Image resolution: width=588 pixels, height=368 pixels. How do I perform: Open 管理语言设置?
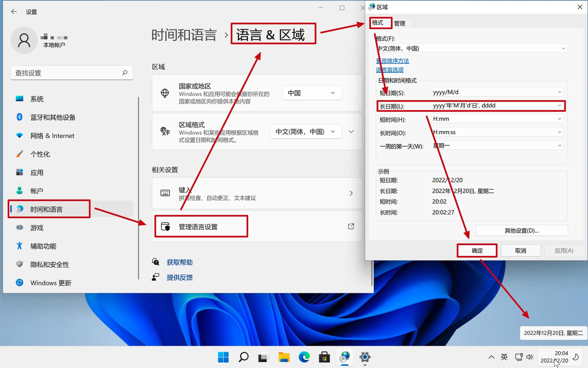pyautogui.click(x=257, y=226)
